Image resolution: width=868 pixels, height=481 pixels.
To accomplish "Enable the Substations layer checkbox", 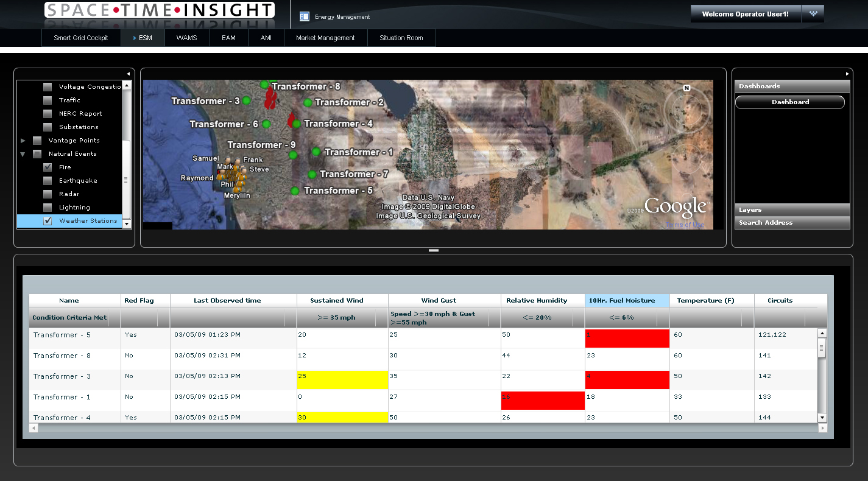I will click(48, 127).
